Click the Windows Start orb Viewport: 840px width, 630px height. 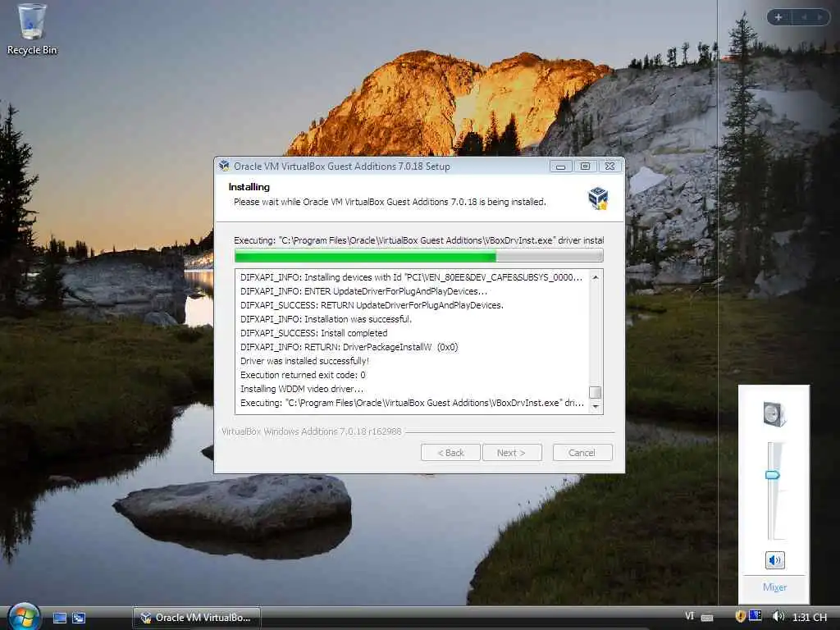click(24, 617)
